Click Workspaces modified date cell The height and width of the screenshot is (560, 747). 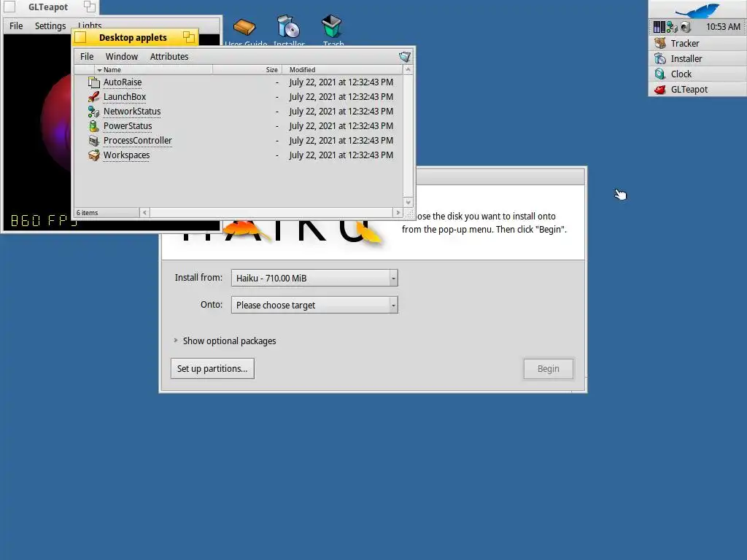coord(341,155)
